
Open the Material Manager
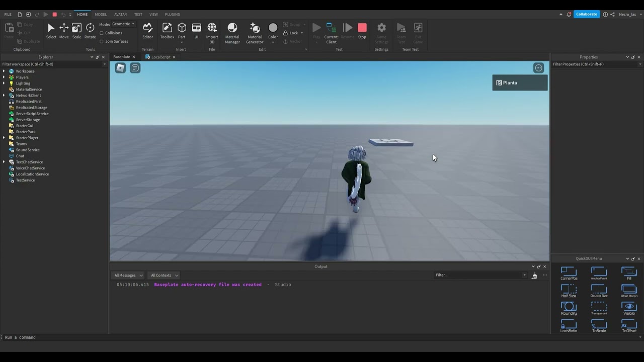pos(232,32)
